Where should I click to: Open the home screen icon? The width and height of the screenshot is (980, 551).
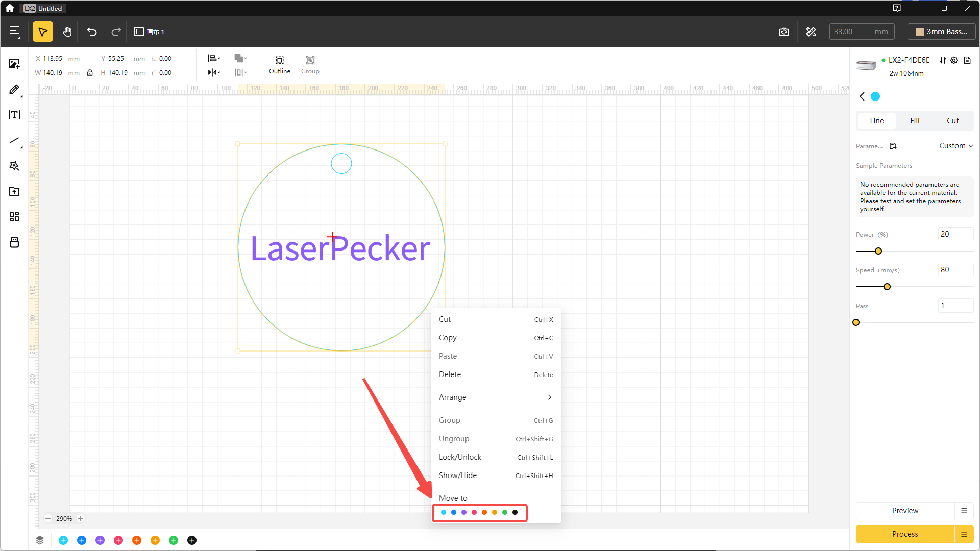coord(10,8)
